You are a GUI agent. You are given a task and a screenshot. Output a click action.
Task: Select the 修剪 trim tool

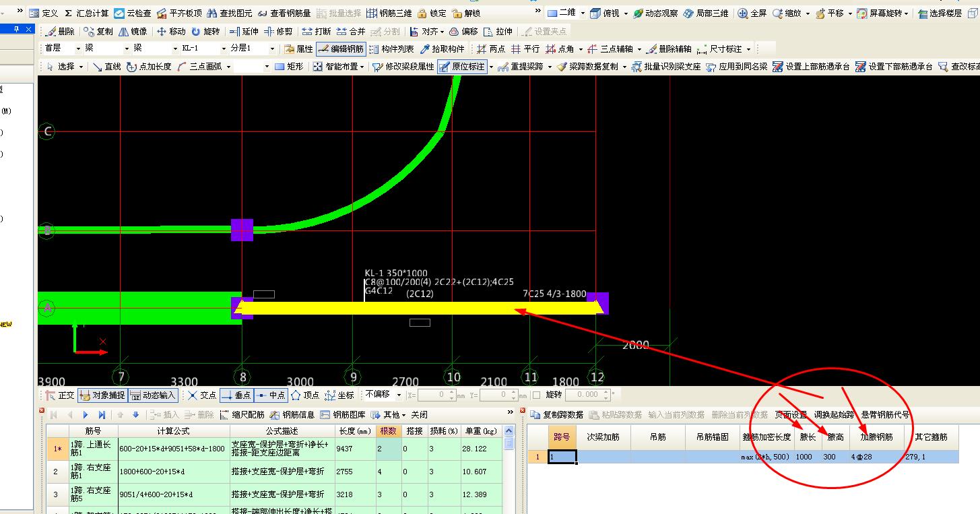coord(278,31)
